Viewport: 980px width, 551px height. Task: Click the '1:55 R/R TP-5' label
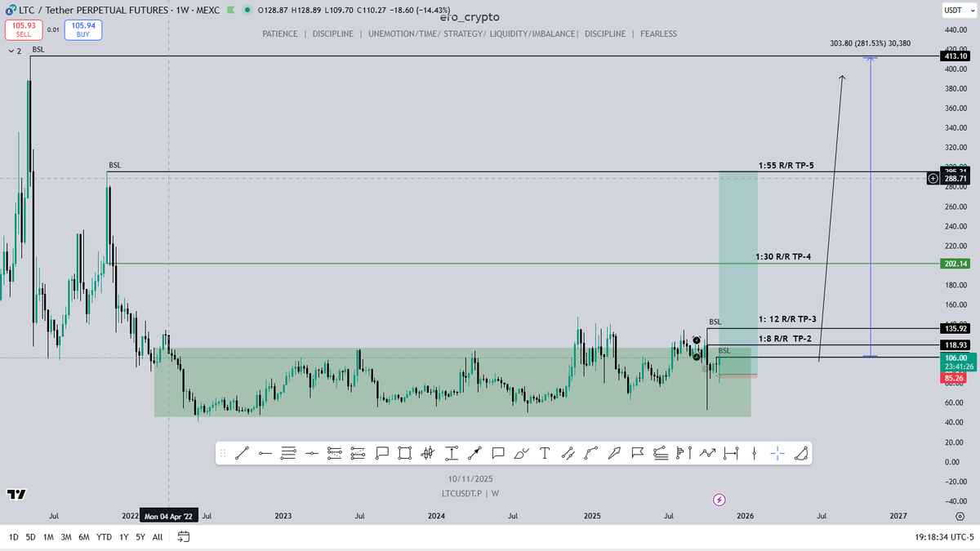786,165
